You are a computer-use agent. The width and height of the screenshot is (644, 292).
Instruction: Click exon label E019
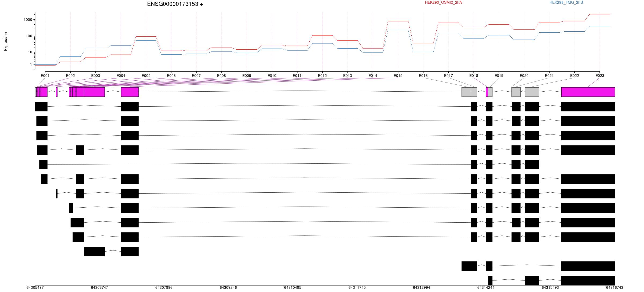tap(499, 76)
